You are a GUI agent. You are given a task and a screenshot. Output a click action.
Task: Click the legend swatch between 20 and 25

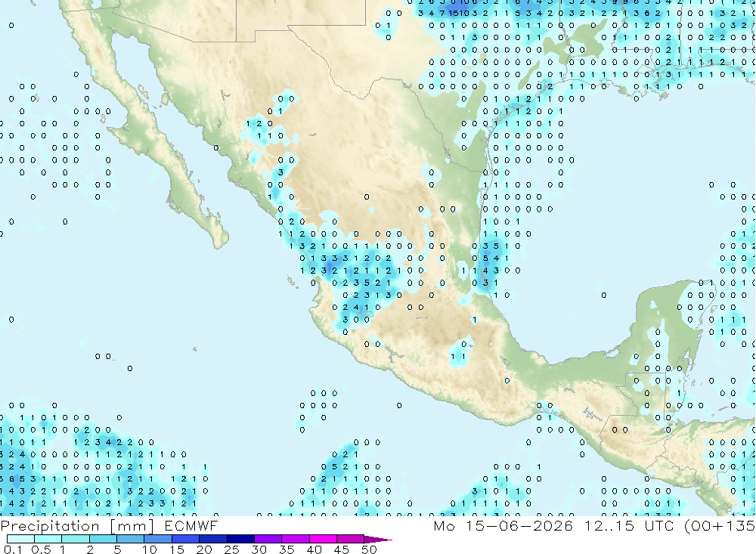(x=213, y=539)
